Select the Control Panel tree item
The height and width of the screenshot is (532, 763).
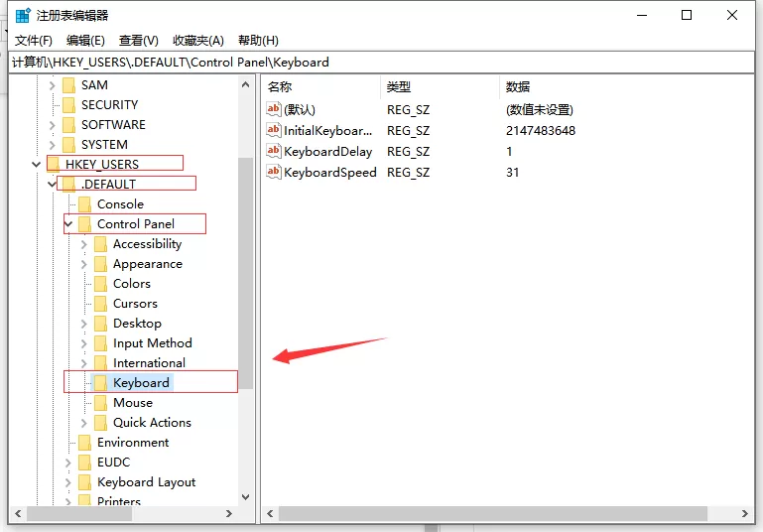pyautogui.click(x=136, y=224)
